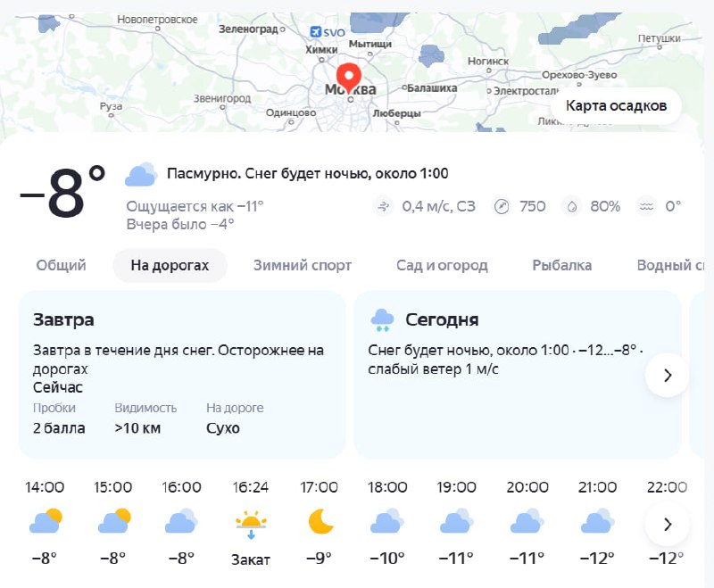Click the water temperature waves icon

(x=646, y=207)
